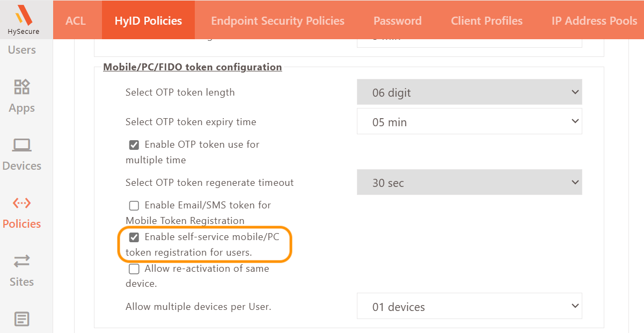644x333 pixels.
Task: Open OTP token regenerate timeout dropdown
Action: 469,183
